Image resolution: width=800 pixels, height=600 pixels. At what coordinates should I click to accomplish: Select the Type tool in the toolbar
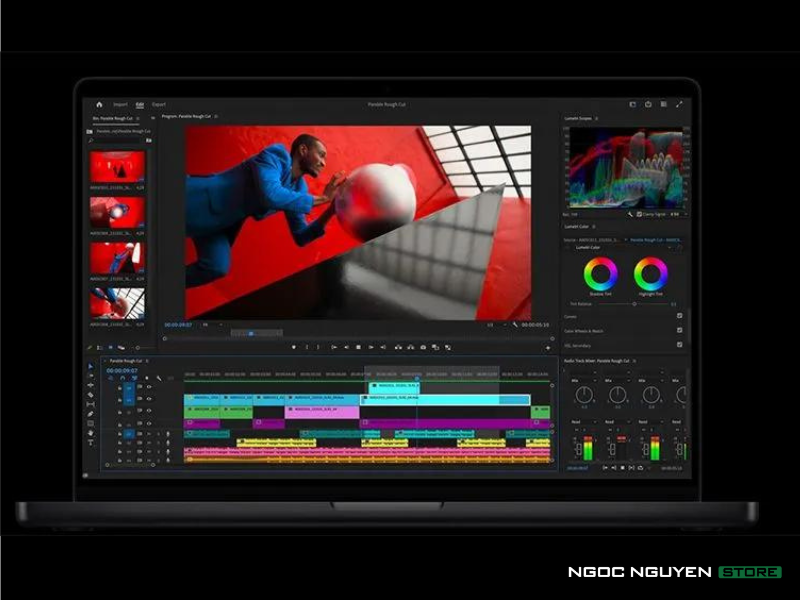(91, 442)
